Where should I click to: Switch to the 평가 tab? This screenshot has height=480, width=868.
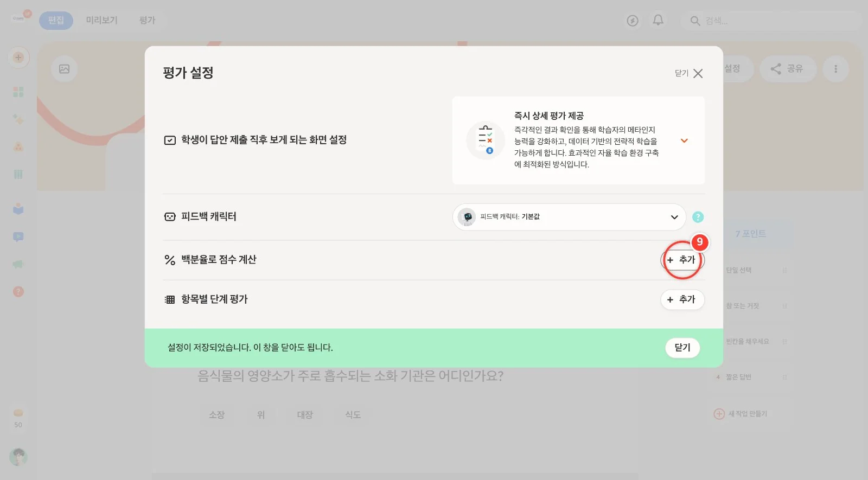(147, 21)
